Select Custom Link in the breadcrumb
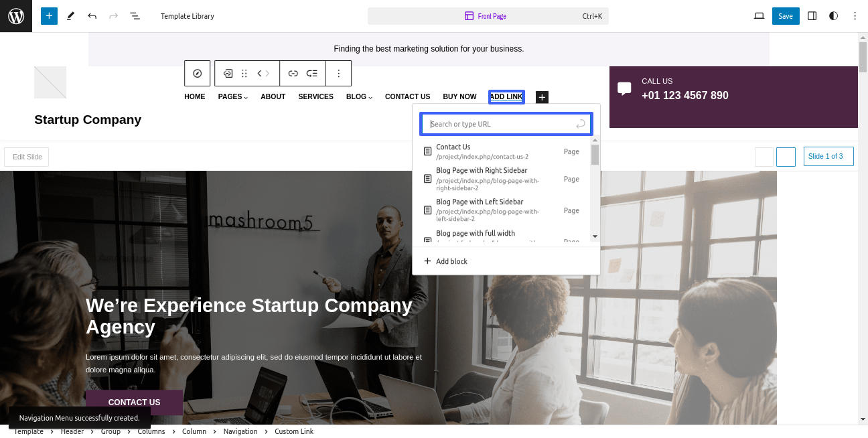Screen dimensions: 868x438 point(294,431)
